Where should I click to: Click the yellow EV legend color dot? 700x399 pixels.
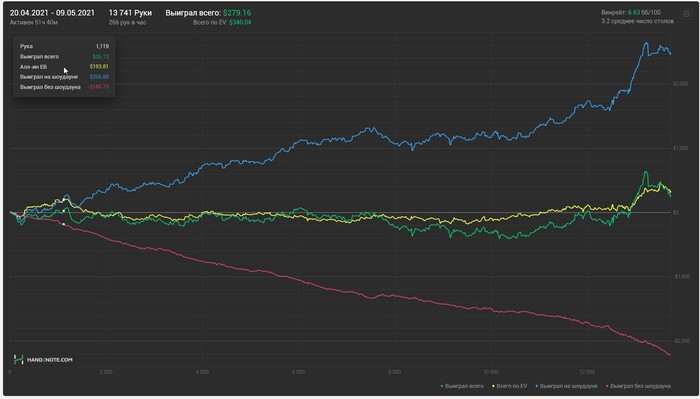click(x=493, y=386)
